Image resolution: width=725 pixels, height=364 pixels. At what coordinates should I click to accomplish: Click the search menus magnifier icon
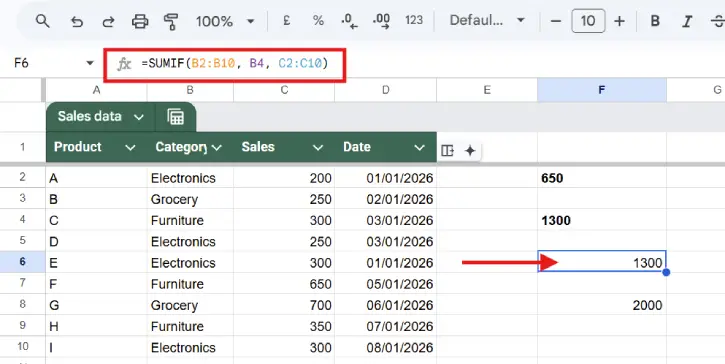pyautogui.click(x=43, y=21)
